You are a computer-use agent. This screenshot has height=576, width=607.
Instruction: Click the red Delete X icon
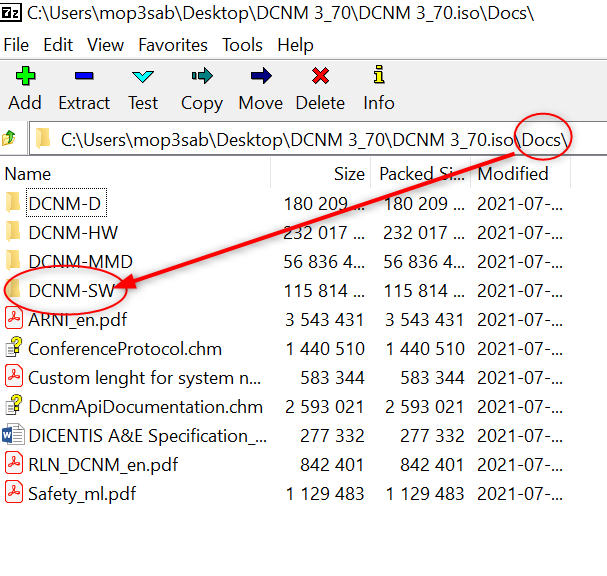(320, 76)
